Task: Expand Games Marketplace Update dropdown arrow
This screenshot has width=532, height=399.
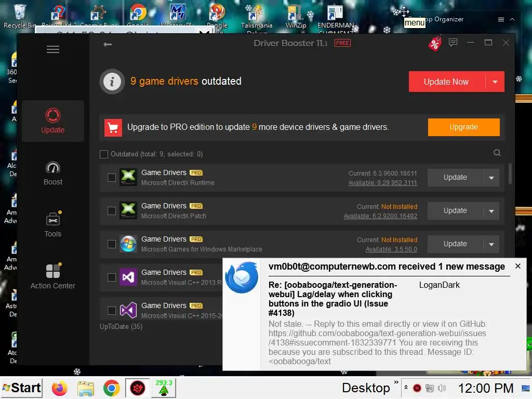Action: tap(491, 244)
